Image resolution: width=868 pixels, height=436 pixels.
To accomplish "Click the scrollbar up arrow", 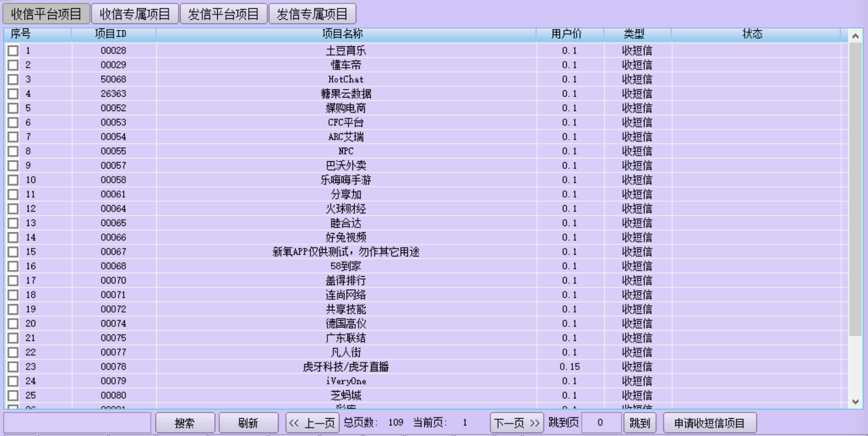I will pos(855,36).
